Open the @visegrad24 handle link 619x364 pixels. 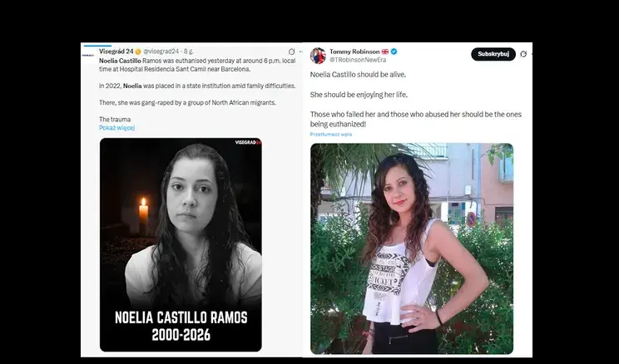(161, 52)
